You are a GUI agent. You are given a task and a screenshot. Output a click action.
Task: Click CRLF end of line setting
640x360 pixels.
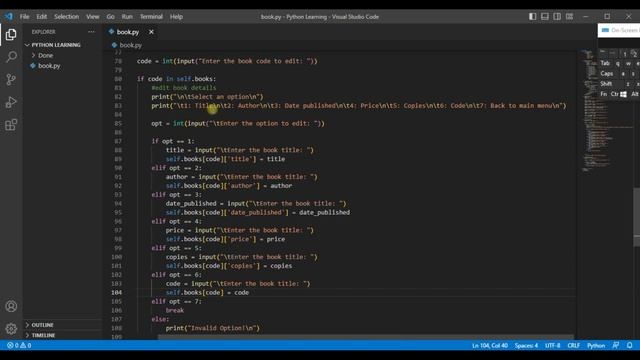click(x=573, y=345)
